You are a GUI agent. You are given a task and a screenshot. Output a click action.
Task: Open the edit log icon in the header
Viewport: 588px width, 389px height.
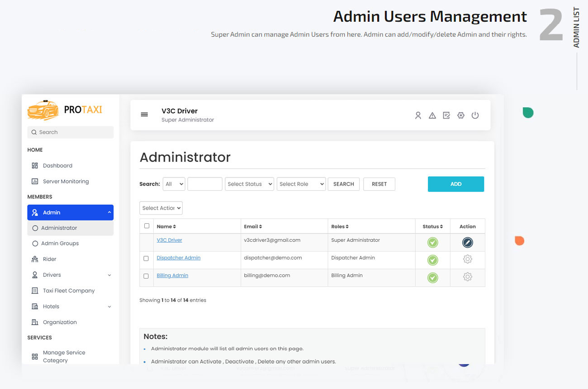pyautogui.click(x=446, y=115)
